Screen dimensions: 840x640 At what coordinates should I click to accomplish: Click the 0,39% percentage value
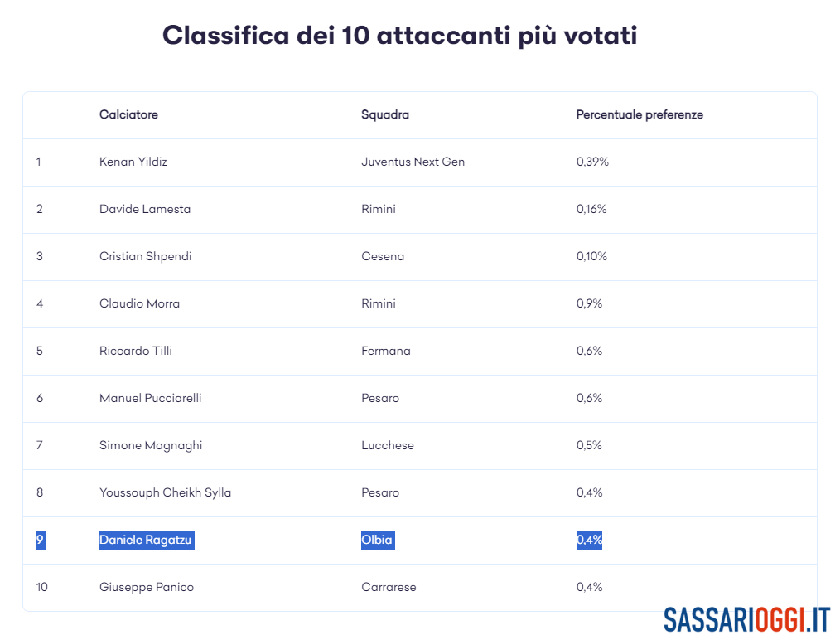click(592, 162)
